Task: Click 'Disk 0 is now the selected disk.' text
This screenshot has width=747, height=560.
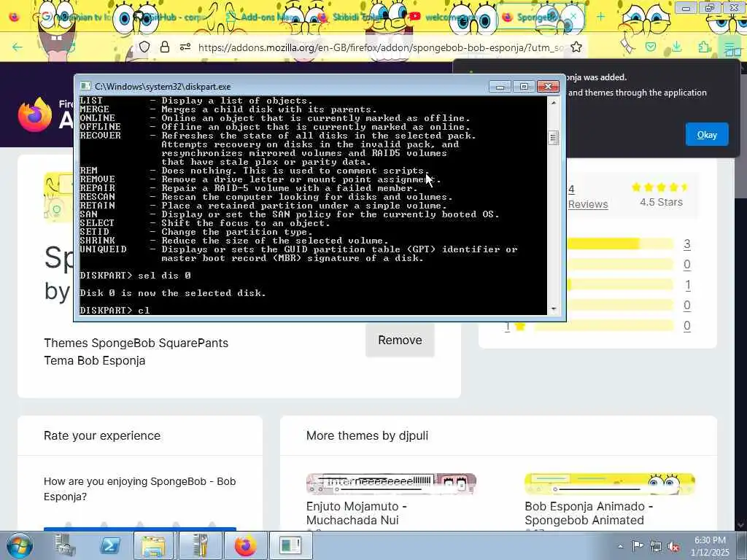Action: 172,293
